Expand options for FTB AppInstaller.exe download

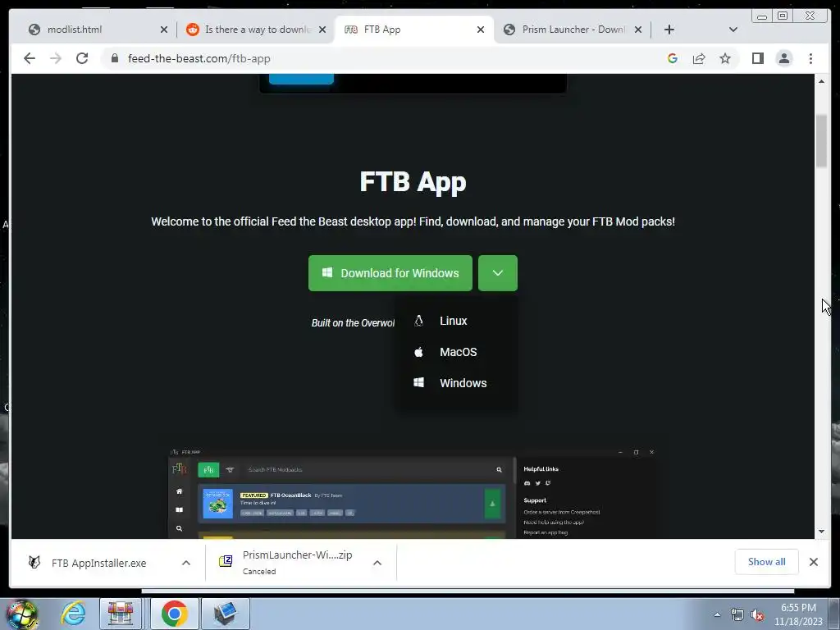click(x=186, y=563)
